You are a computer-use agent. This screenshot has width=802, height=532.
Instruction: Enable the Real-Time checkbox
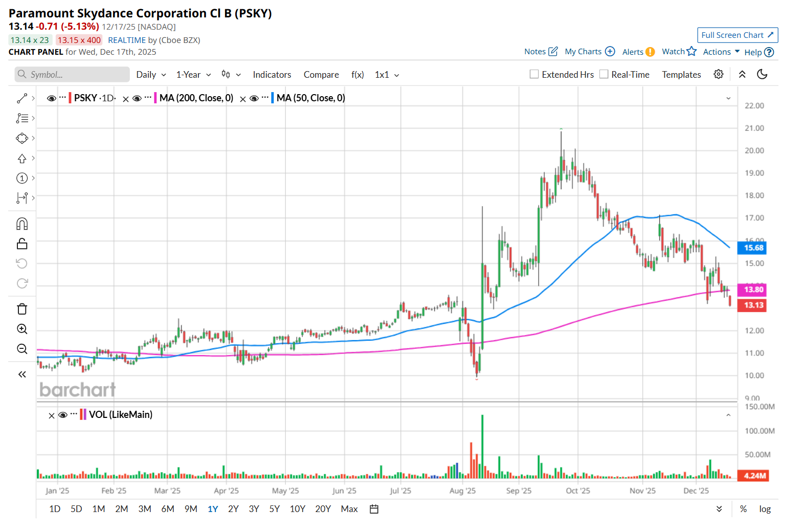coord(604,74)
